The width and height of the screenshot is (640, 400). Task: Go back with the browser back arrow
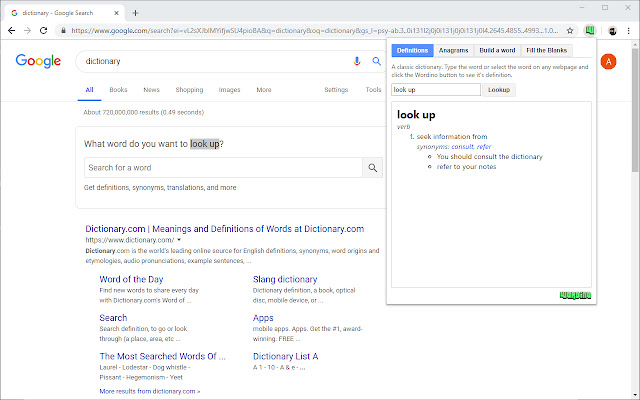tap(11, 31)
